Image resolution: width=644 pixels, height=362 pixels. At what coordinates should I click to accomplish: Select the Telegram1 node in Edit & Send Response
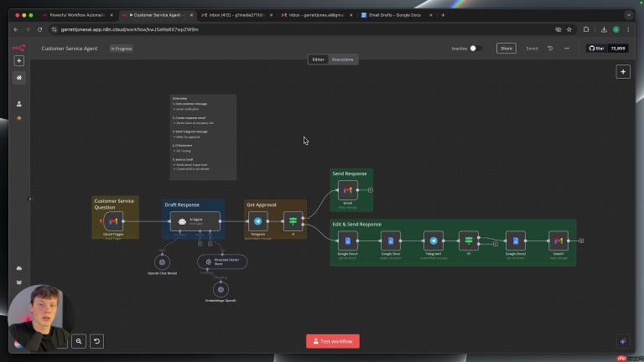point(434,241)
